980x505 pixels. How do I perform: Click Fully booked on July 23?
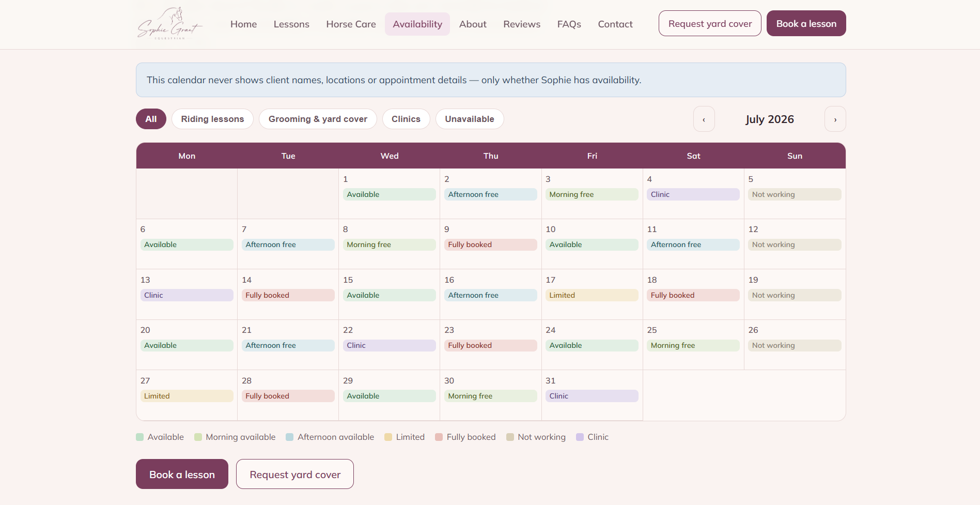point(490,345)
